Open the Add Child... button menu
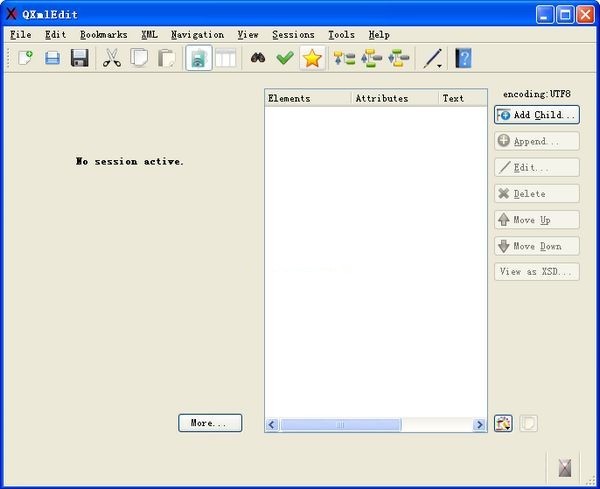600x489 pixels. point(536,115)
